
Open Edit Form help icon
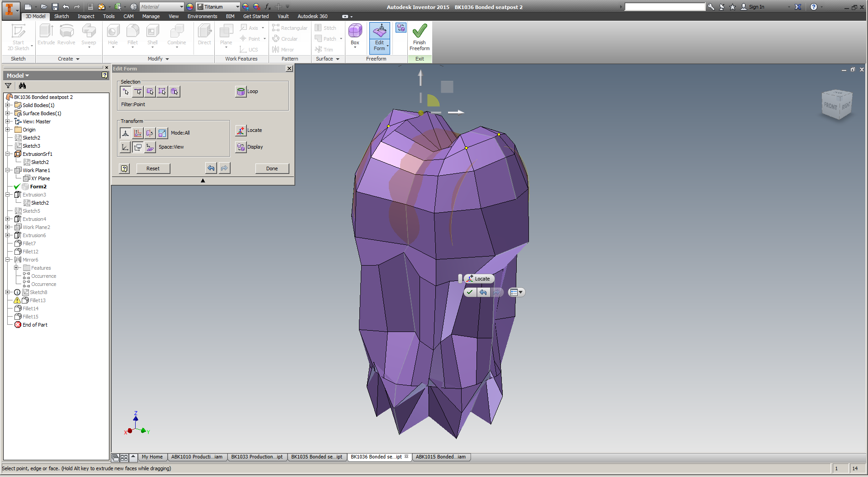pyautogui.click(x=124, y=169)
